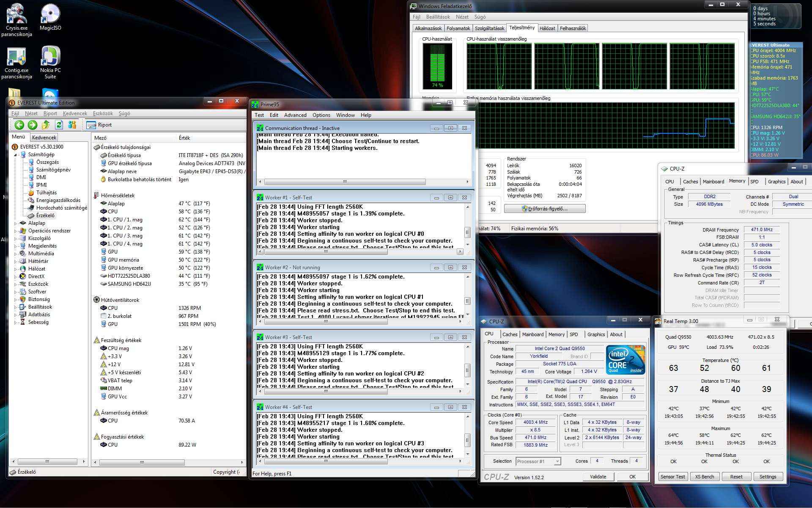
Task: Click OK button in CPU-Z
Action: (x=632, y=477)
